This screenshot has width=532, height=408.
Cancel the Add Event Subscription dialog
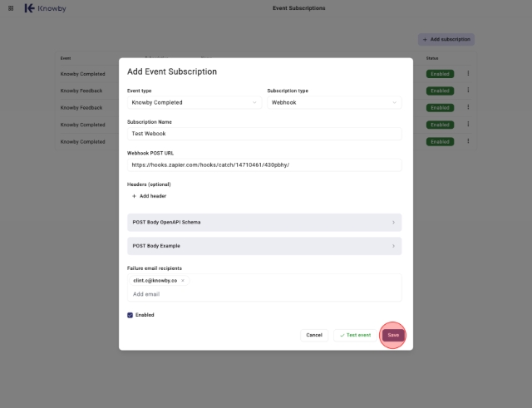click(314, 335)
